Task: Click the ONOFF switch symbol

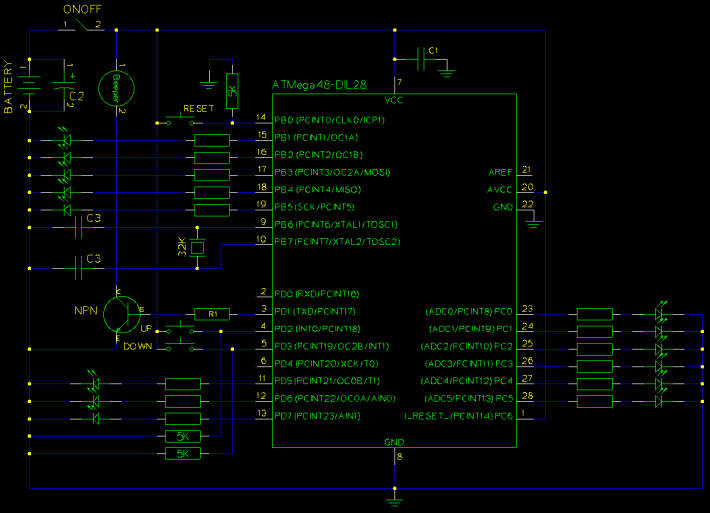Action: point(83,26)
